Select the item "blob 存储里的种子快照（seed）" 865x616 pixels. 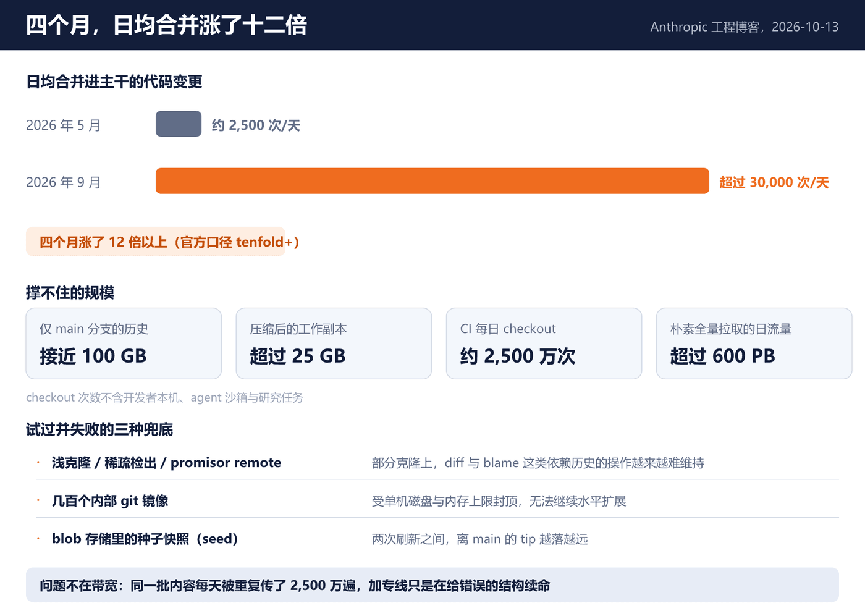145,539
